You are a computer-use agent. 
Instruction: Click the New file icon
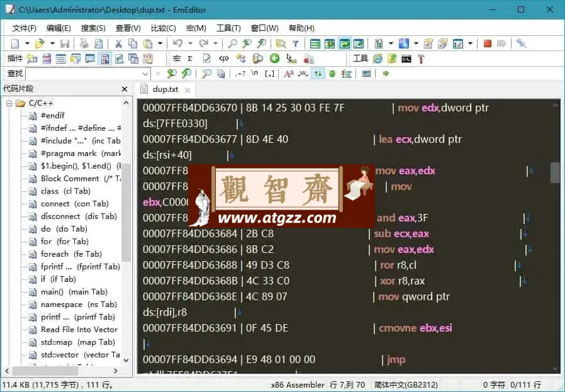pos(15,43)
